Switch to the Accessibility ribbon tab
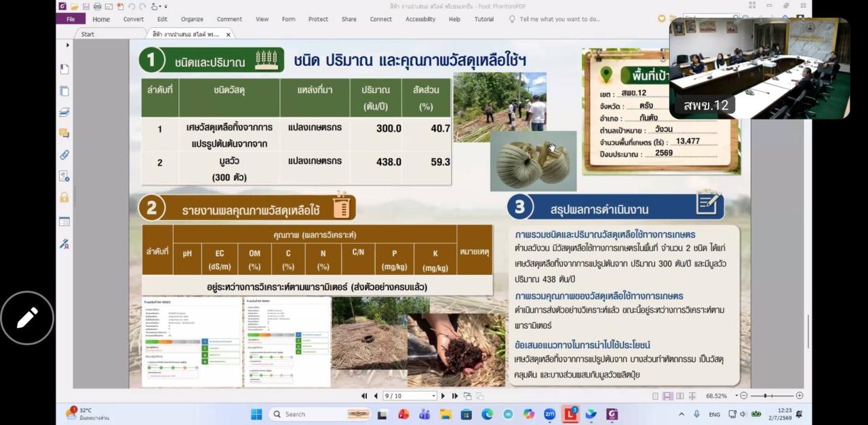868x425 pixels. click(x=420, y=19)
